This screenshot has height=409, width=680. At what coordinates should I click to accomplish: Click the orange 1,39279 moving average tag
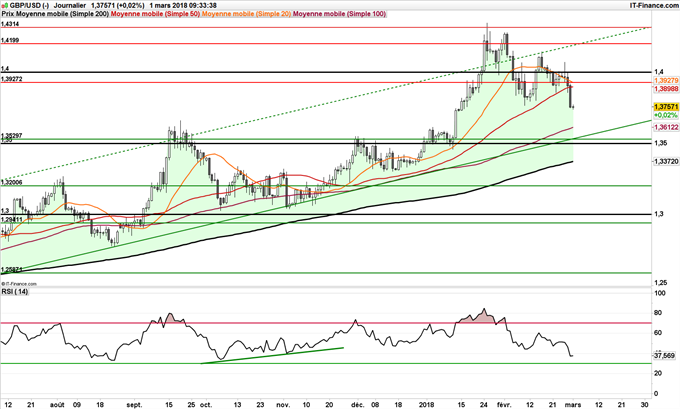click(666, 81)
